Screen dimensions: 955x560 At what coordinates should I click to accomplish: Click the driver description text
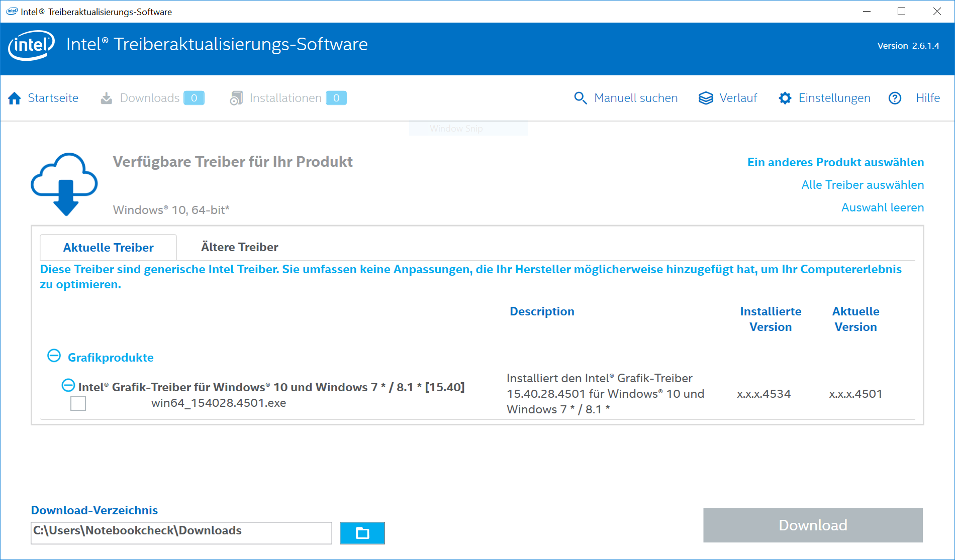click(x=605, y=394)
